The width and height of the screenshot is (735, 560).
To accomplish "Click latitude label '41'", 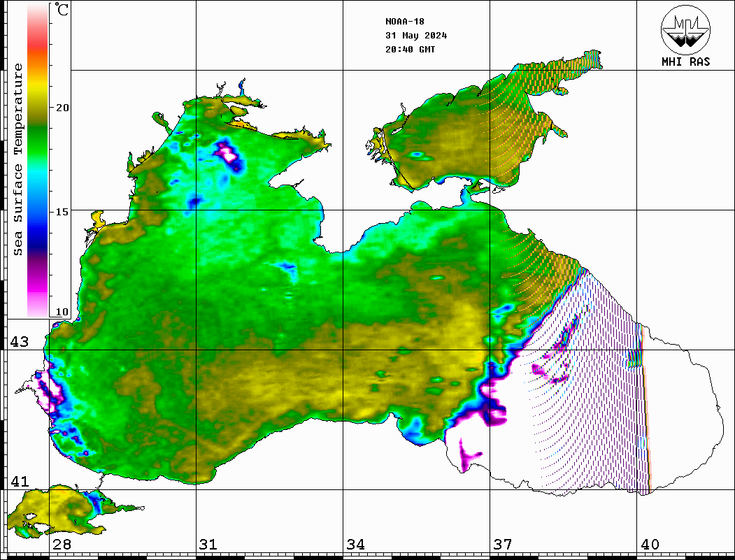I will pos(20,481).
